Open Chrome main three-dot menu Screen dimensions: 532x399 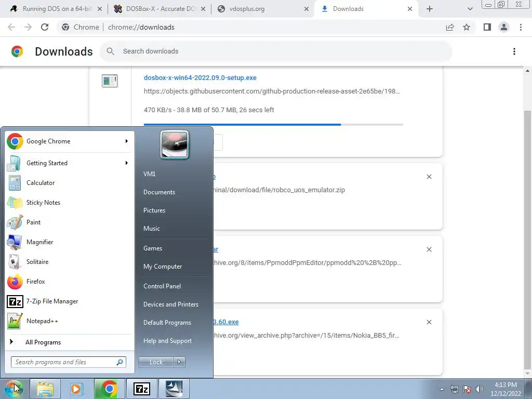[x=521, y=27]
